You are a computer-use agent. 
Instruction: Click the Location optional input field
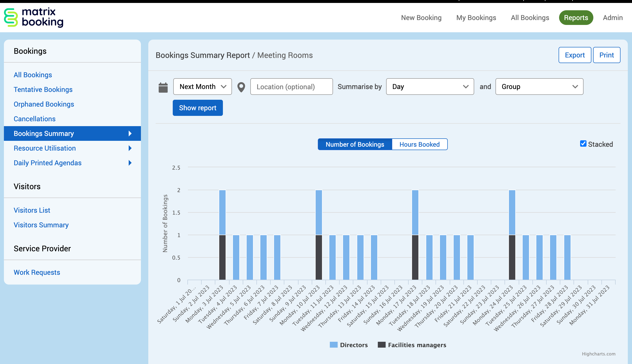click(291, 87)
